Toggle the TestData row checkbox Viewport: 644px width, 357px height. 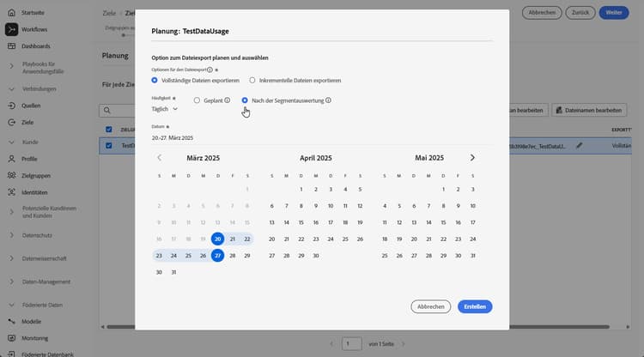(109, 145)
